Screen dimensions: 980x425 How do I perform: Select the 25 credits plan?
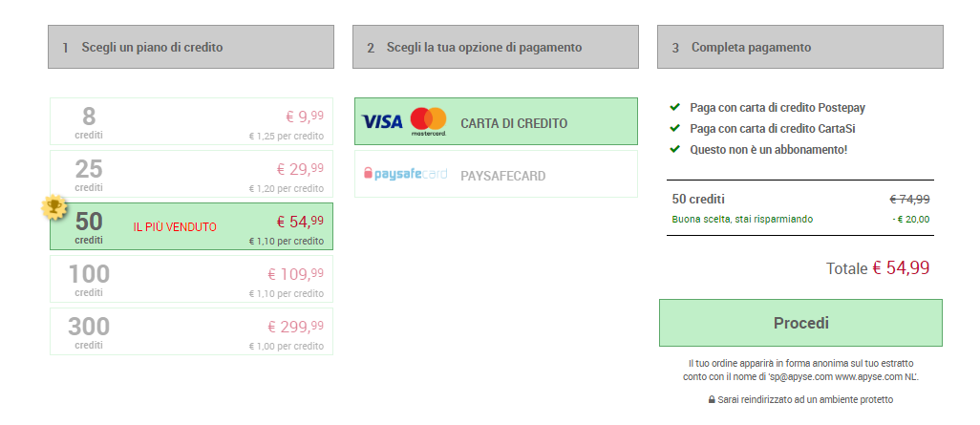click(191, 174)
